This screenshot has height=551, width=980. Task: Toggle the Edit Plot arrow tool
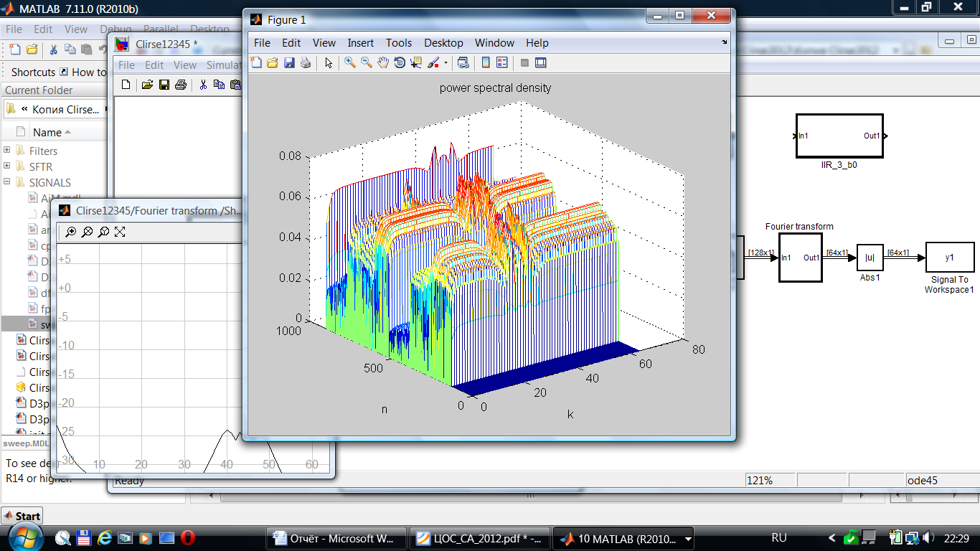[329, 63]
